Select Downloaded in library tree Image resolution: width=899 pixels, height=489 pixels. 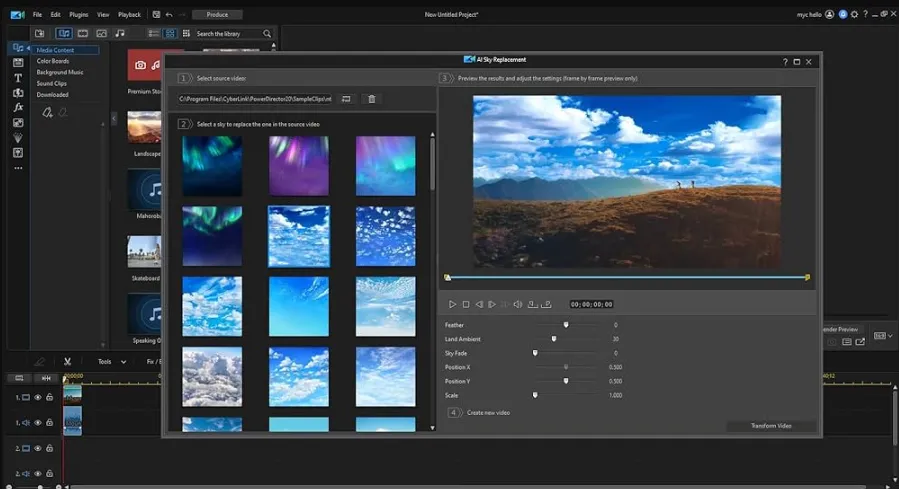[x=52, y=95]
